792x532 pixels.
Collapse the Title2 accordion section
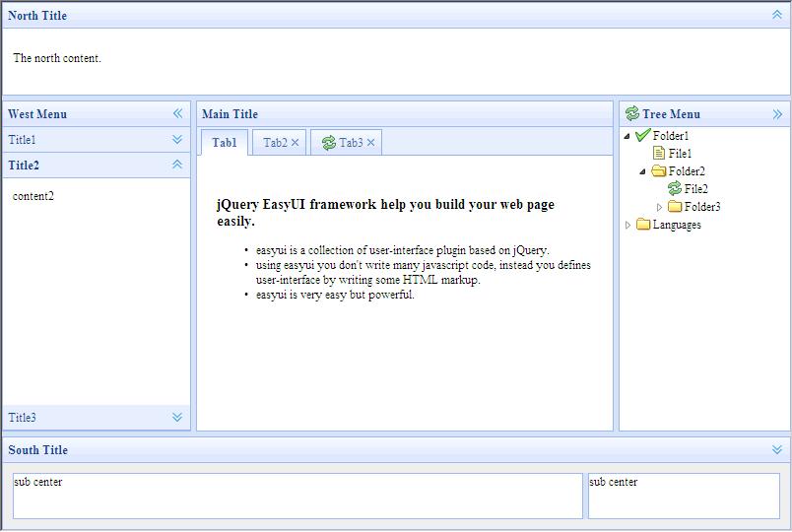pos(176,165)
